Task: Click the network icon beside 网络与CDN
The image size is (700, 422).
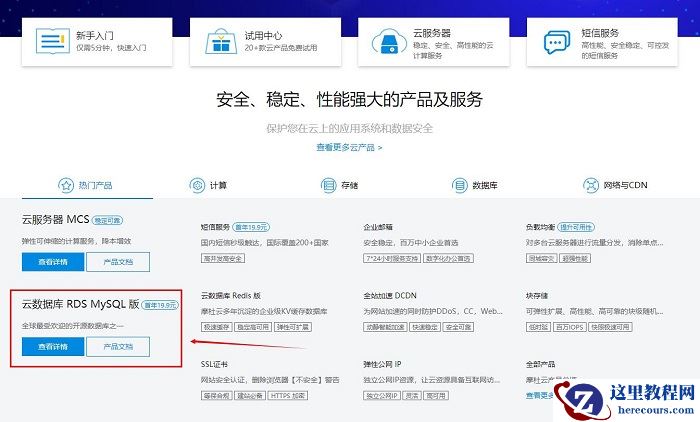Action: (591, 185)
